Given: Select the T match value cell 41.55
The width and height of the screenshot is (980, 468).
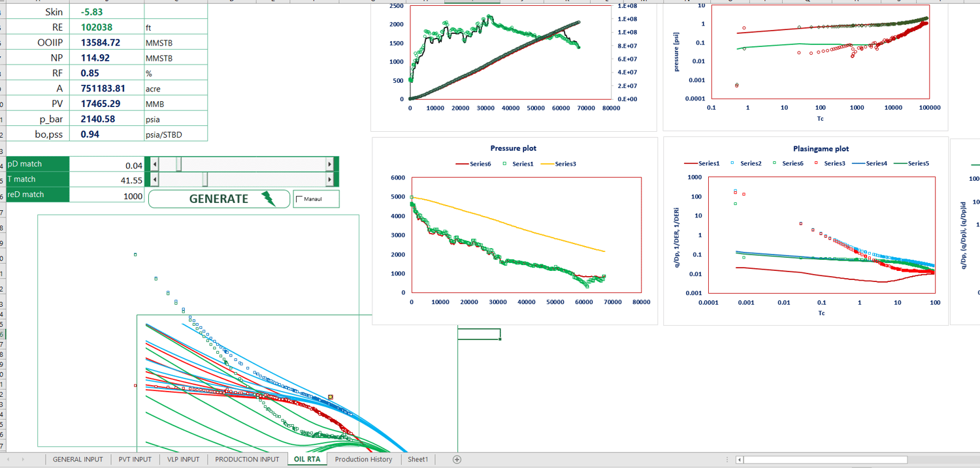Looking at the screenshot, I should pyautogui.click(x=107, y=181).
